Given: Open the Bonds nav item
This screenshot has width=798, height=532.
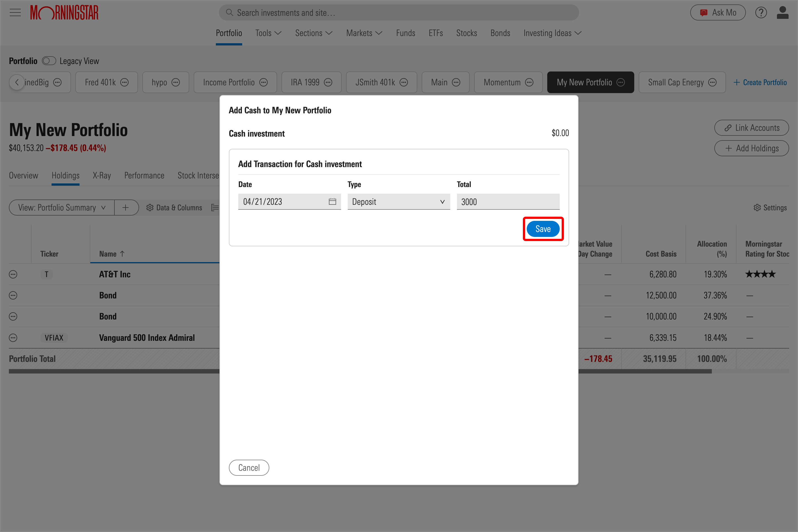Looking at the screenshot, I should pos(500,33).
